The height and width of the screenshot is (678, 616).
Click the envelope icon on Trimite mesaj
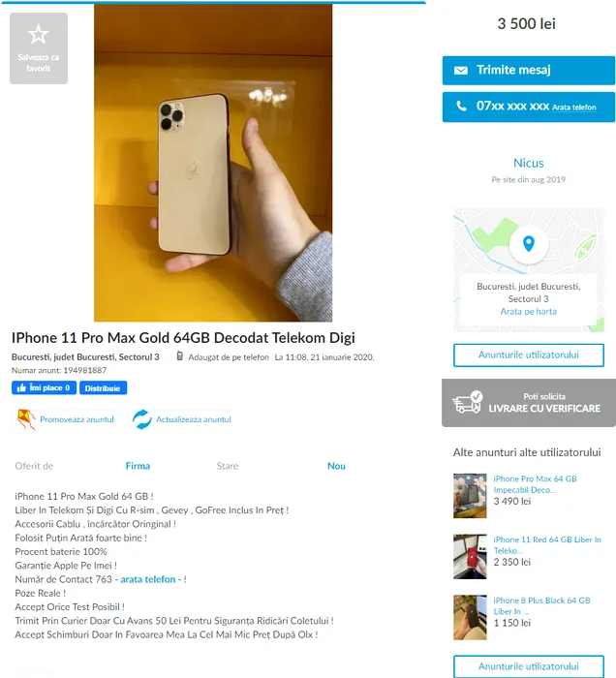(461, 70)
